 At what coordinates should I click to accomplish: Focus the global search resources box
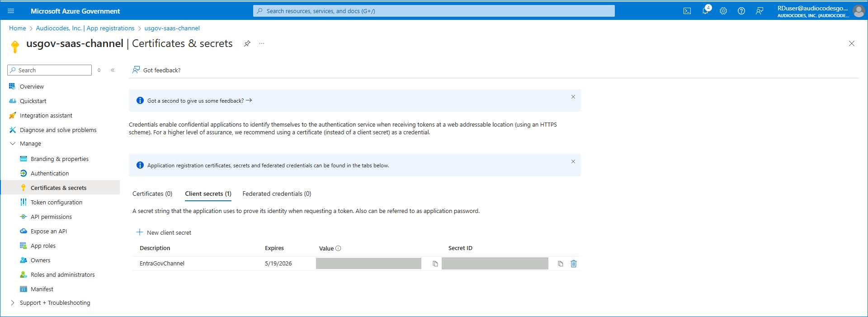[x=434, y=11]
